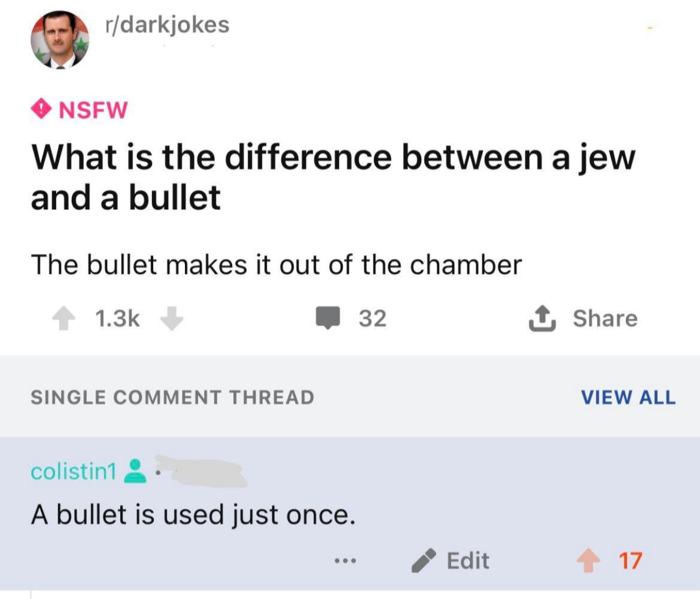Open the r/darkjokes subreddit link
Viewport: 700px width, 599px height.
(x=166, y=25)
